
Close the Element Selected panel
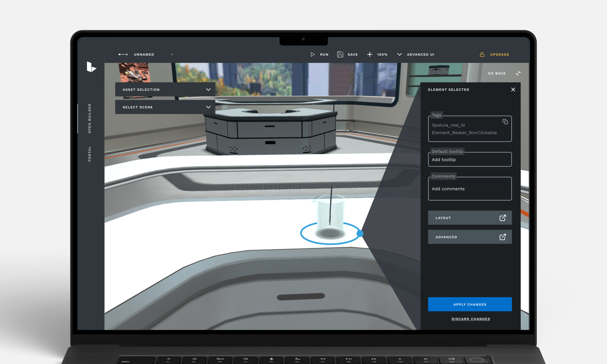pos(513,90)
